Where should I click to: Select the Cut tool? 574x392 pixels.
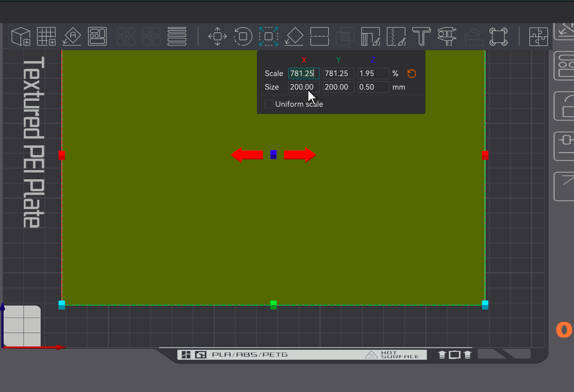pyautogui.click(x=319, y=36)
